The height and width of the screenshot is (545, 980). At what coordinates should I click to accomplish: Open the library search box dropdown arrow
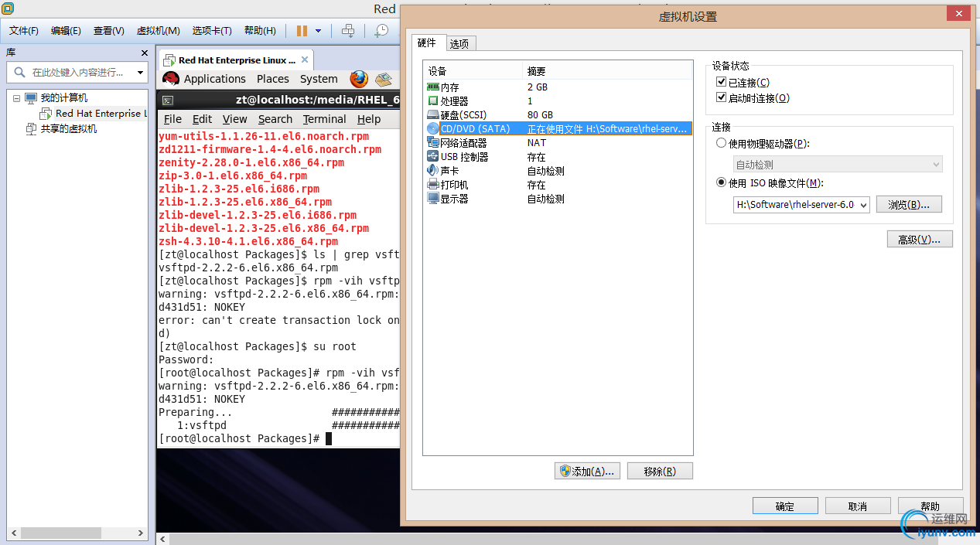point(140,73)
